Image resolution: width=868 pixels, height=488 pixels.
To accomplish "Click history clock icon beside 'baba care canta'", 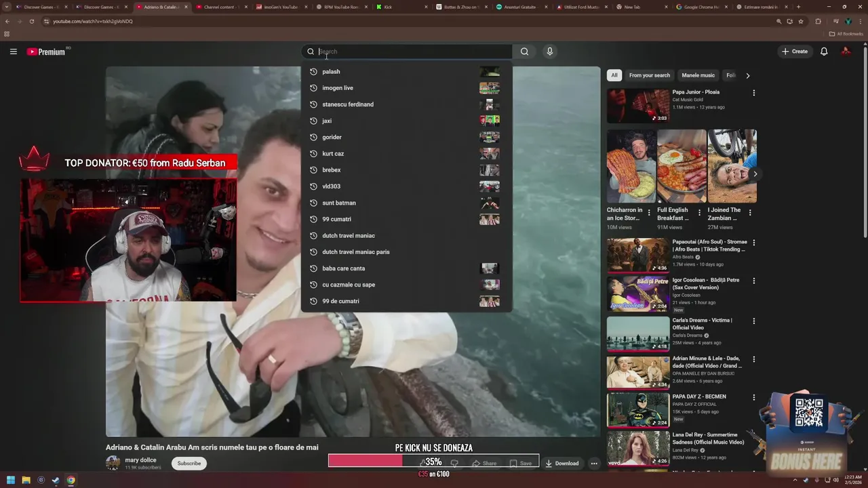I will pos(313,268).
